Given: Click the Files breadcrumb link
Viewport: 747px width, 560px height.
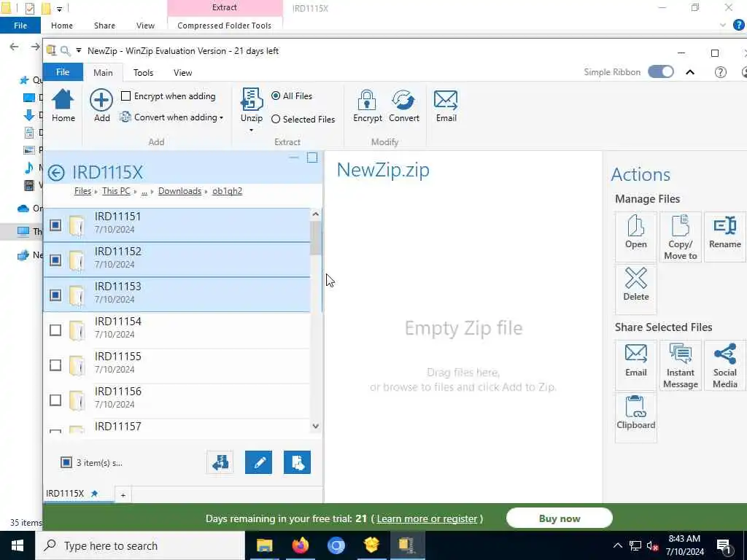Looking at the screenshot, I should click(82, 191).
